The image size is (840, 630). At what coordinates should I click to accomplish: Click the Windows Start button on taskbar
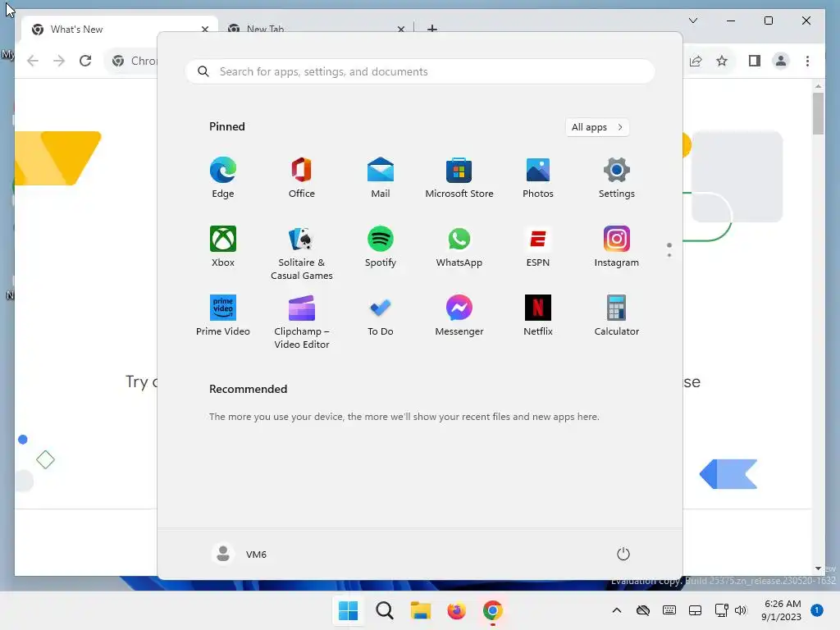point(348,610)
